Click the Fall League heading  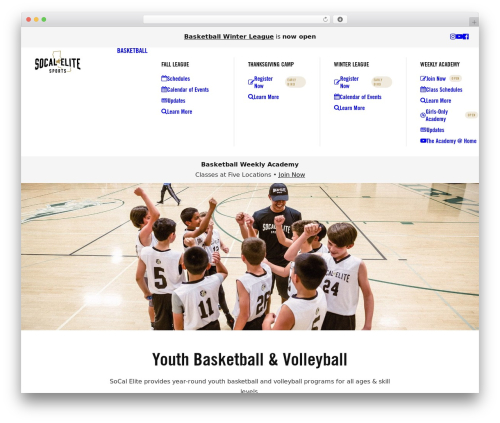pyautogui.click(x=175, y=64)
